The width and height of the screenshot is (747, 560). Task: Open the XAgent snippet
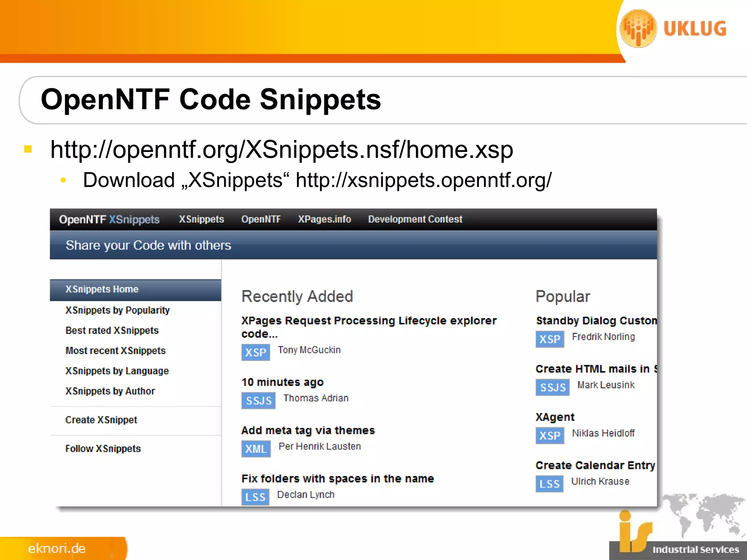tap(555, 417)
